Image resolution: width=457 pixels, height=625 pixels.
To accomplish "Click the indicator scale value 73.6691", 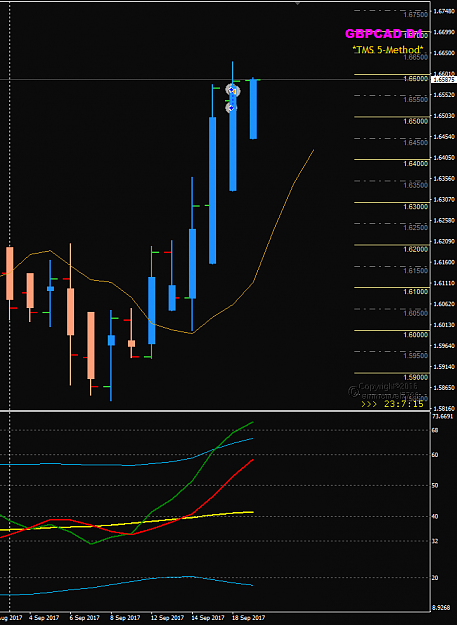I will [445, 416].
